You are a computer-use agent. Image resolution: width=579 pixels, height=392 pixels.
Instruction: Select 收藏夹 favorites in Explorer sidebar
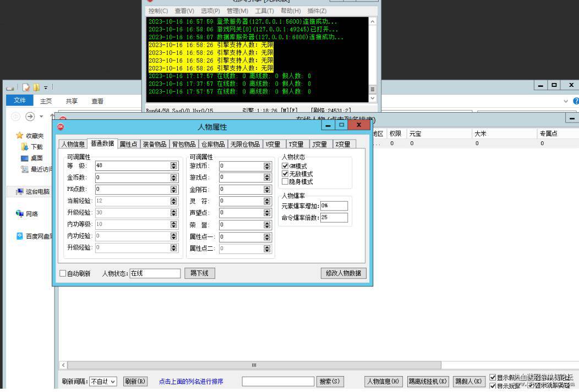pos(30,136)
